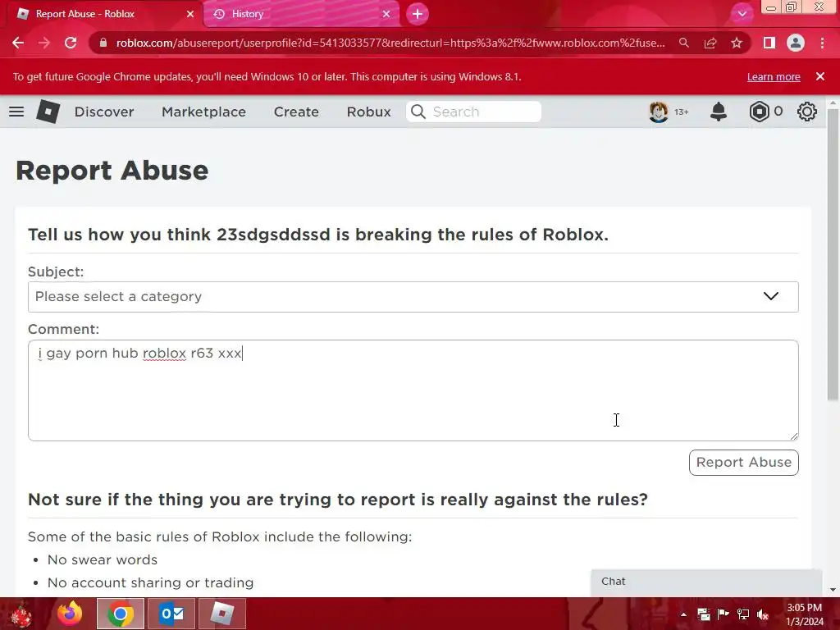Click the search magnifier icon in Roblox
This screenshot has width=840, height=630.
point(418,112)
